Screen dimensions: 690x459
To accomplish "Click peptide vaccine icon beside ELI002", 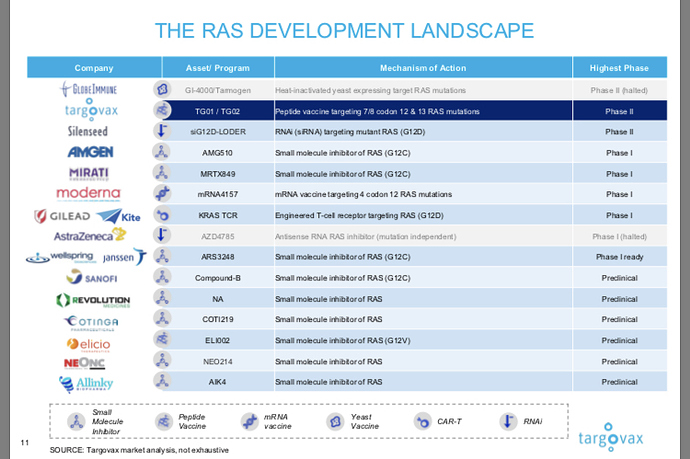I will pos(162,339).
